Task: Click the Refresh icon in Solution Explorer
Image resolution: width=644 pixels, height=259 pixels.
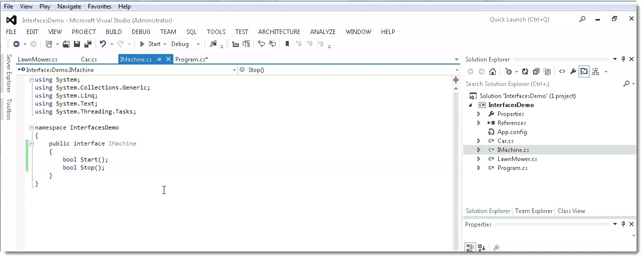Action: [525, 71]
